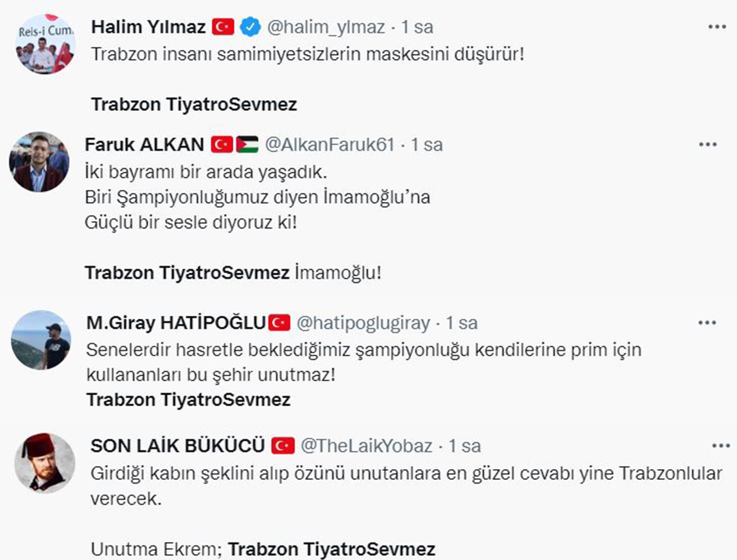Open the @AlkanFaruk61 handle link
The width and height of the screenshot is (737, 560).
coord(330,145)
